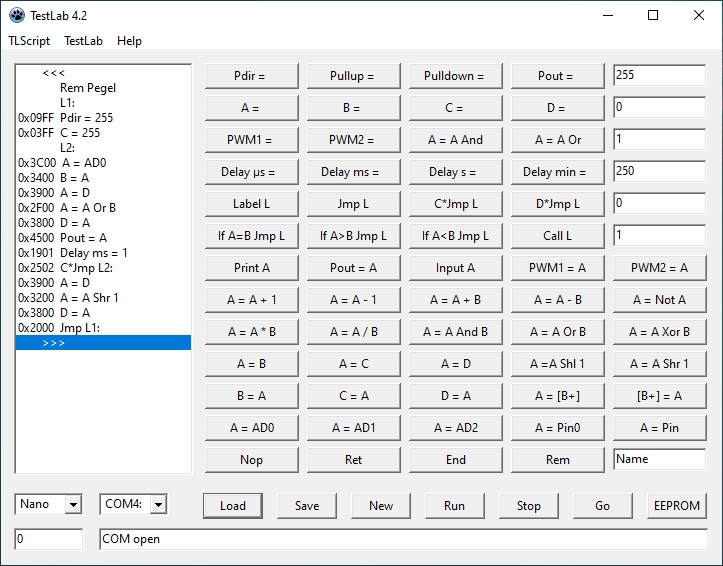Viewport: 723px width, 566px height.
Task: Select the highlighted '>>>' end line
Action: (103, 342)
